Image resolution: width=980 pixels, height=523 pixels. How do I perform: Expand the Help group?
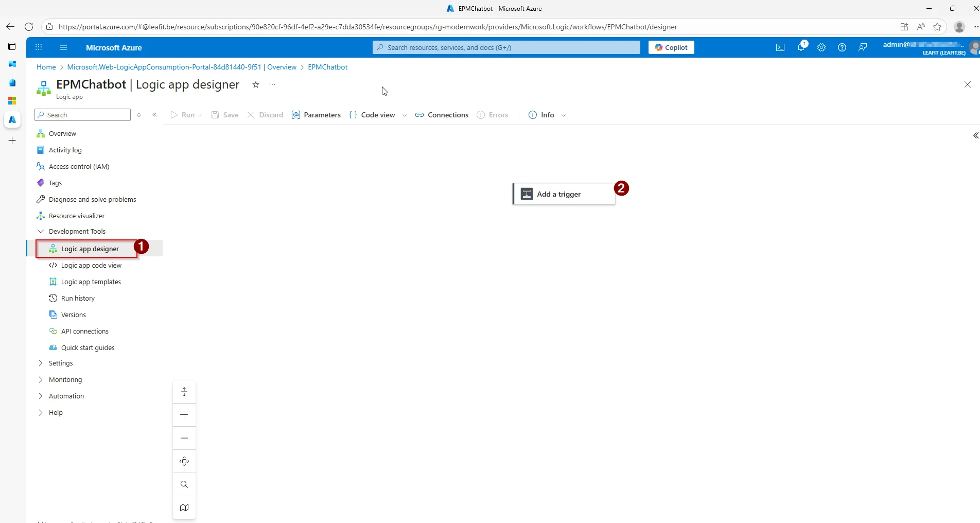click(55, 412)
